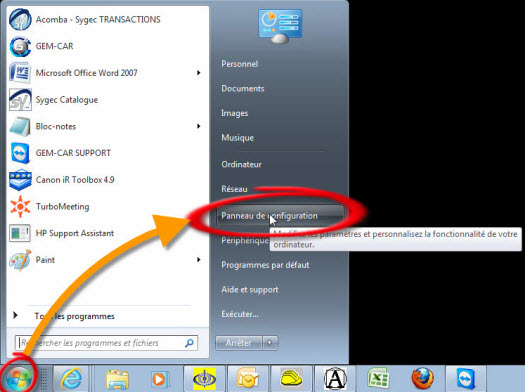Open Excel from the taskbar
This screenshot has height=392, width=525.
[x=378, y=379]
